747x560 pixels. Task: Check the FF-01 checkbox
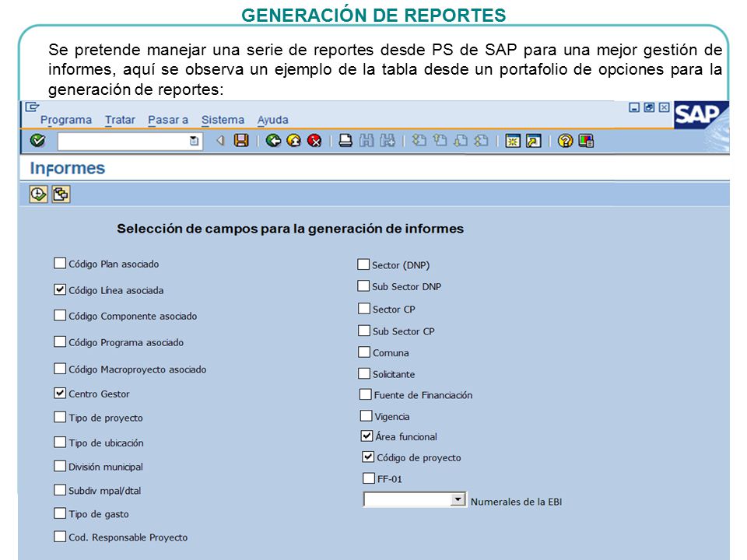[x=369, y=478]
